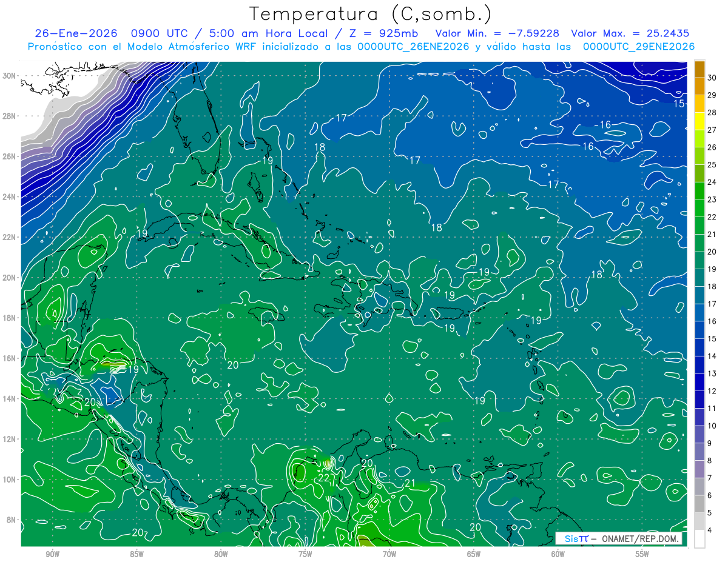The image size is (728, 562).
Task: Click the 12 label on the color scale
Action: tap(713, 391)
